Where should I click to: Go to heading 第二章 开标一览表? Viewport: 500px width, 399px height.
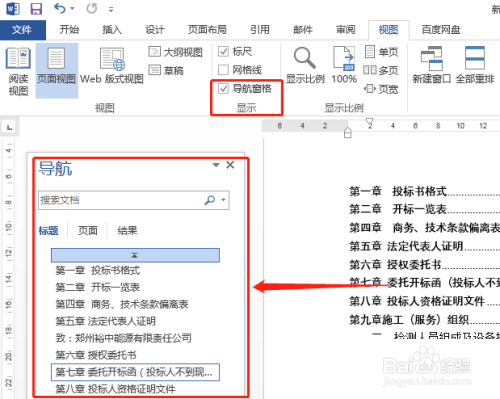[97, 287]
